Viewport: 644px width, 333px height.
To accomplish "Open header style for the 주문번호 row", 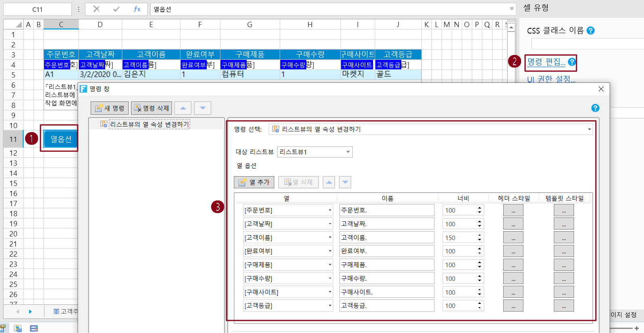I will [x=513, y=210].
